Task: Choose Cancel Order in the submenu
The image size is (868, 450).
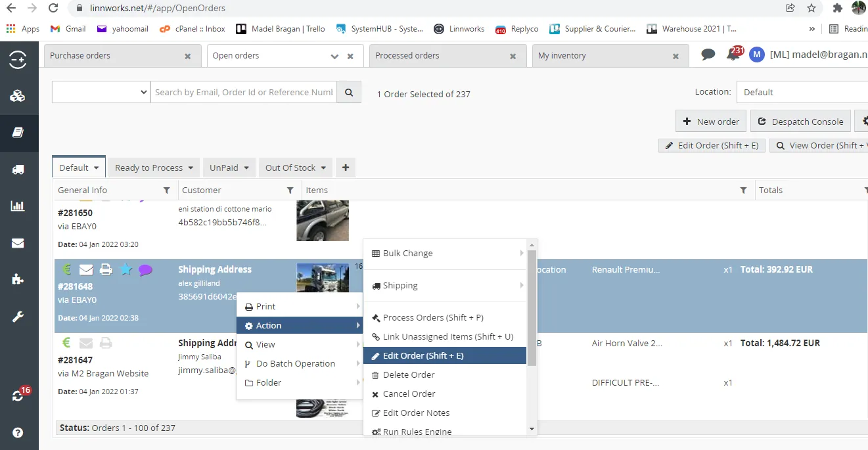Action: pos(445,394)
